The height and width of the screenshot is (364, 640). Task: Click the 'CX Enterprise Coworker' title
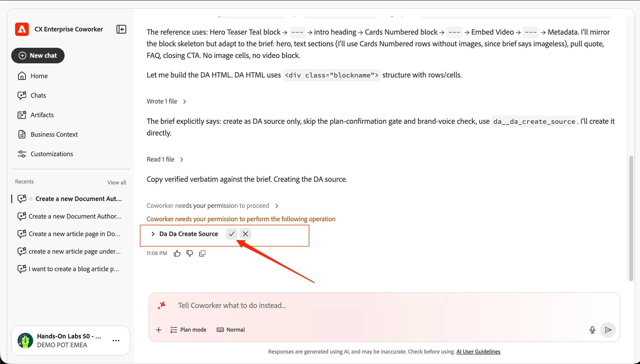coord(68,29)
